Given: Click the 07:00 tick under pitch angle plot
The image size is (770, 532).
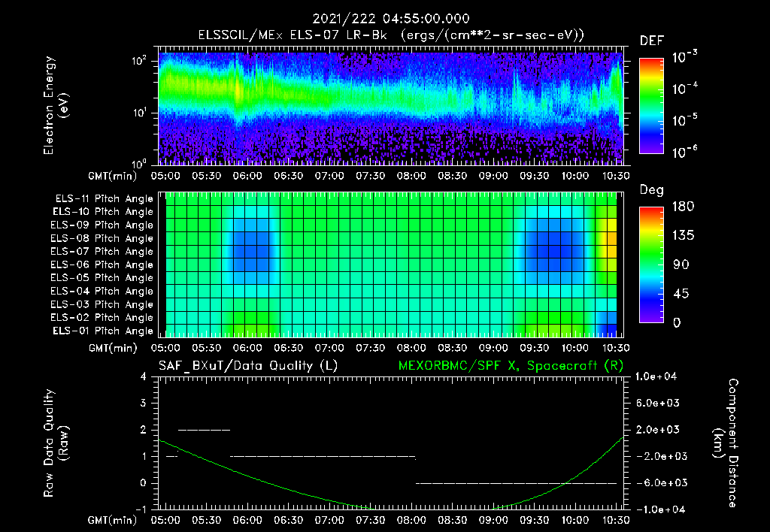Looking at the screenshot, I should (329, 348).
